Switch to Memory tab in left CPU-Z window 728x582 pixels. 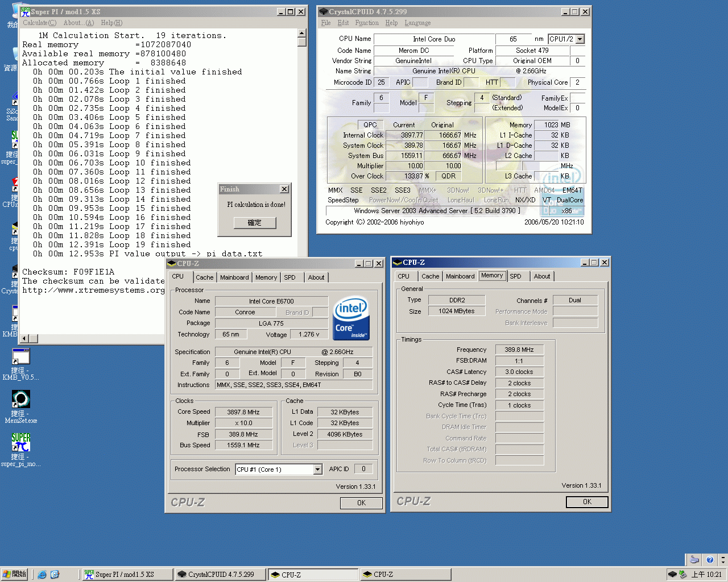266,277
